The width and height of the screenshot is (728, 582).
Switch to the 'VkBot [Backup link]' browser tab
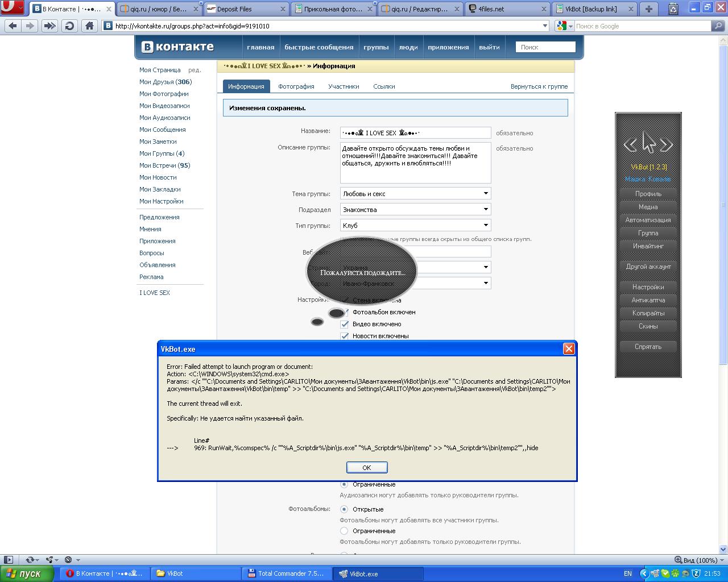(594, 9)
